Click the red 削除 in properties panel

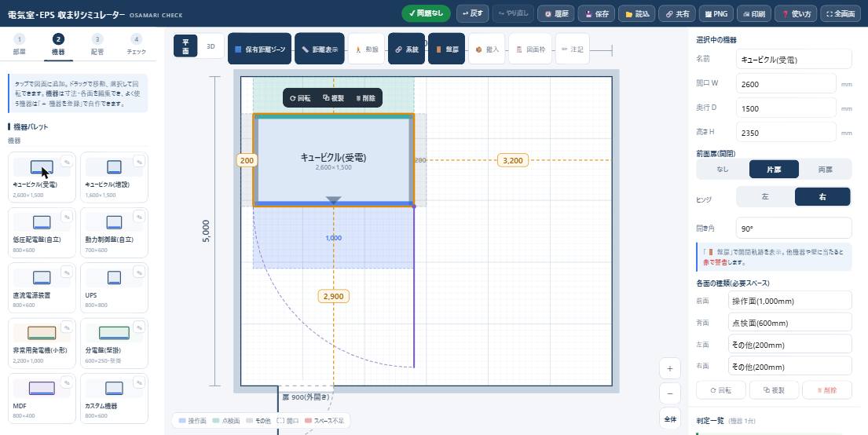point(827,389)
